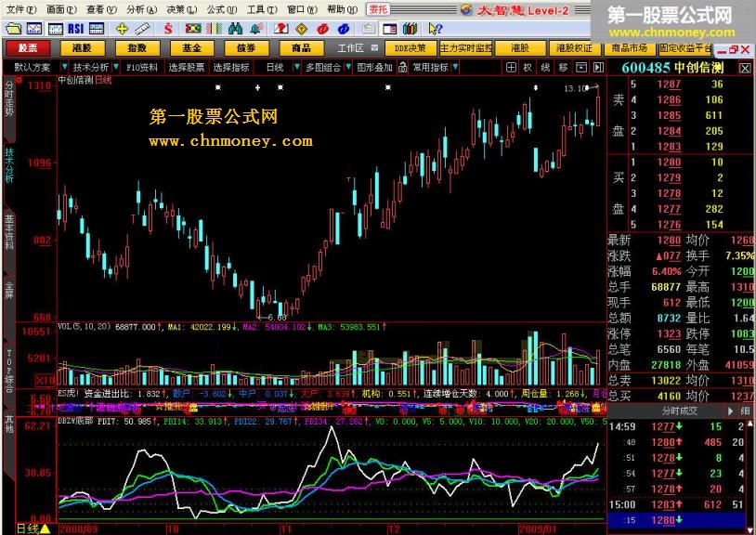Open the 分析 menu
Image resolution: width=756 pixels, height=535 pixels.
[x=142, y=9]
